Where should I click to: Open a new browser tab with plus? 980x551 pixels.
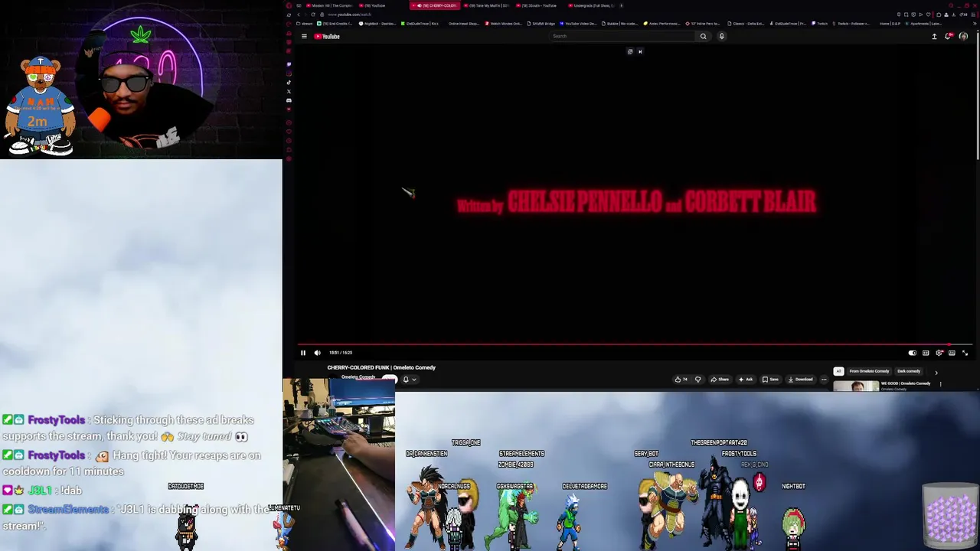pos(621,5)
